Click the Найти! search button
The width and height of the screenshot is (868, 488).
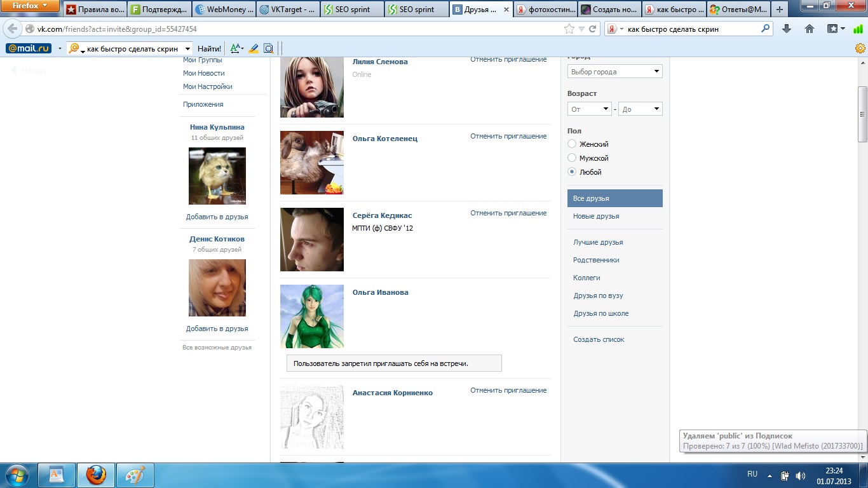click(x=210, y=48)
